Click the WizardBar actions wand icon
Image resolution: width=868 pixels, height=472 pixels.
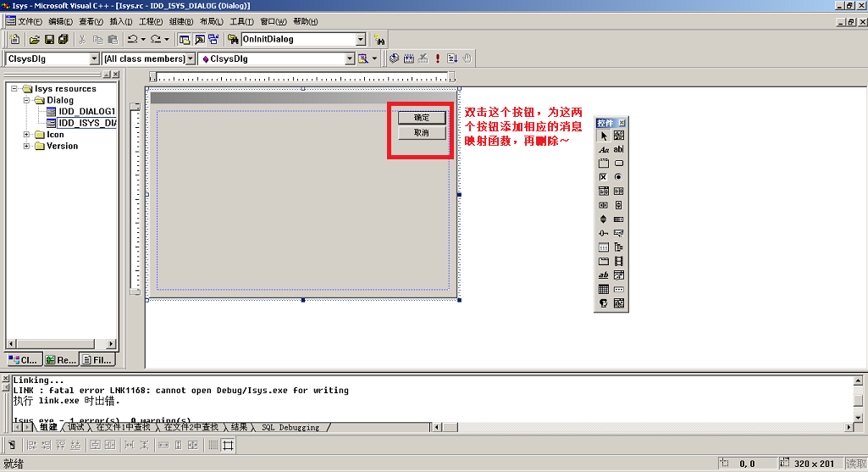(363, 58)
